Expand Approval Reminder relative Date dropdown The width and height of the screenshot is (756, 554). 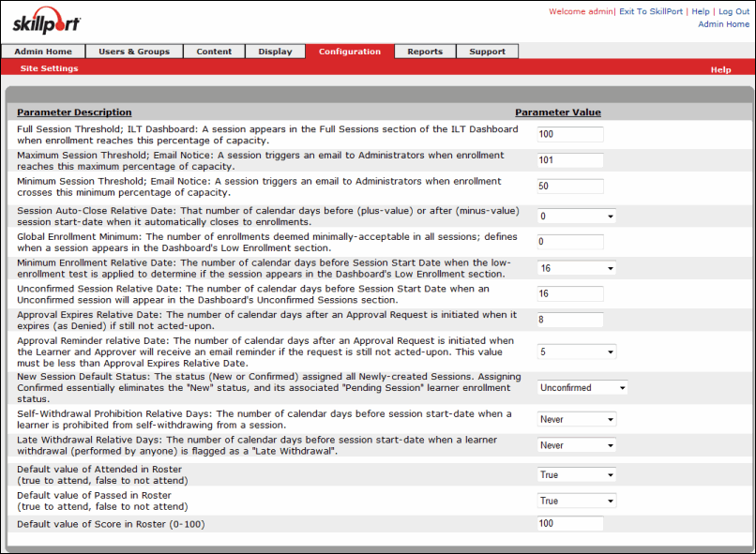(x=577, y=352)
